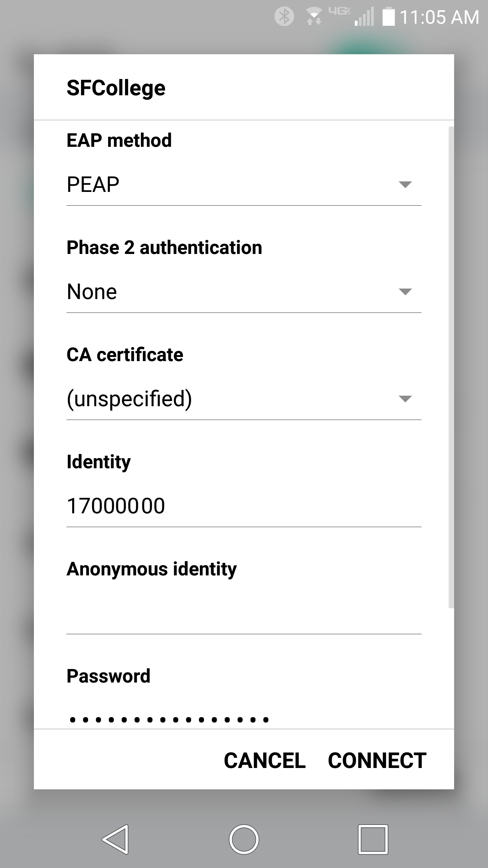Tap the battery indicator icon

pyautogui.click(x=388, y=17)
